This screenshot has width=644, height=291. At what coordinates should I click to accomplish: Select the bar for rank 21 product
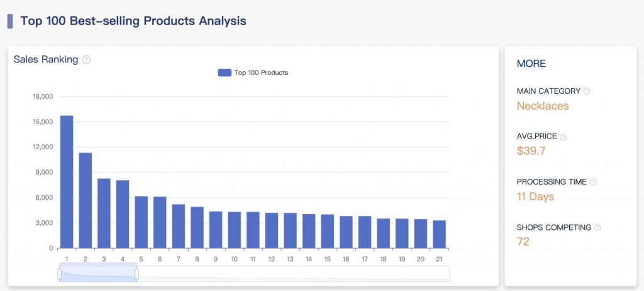point(439,234)
